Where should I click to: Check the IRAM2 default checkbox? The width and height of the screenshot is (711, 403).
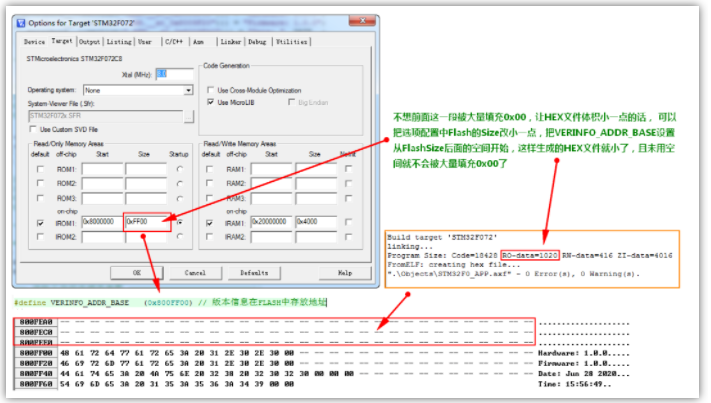209,237
